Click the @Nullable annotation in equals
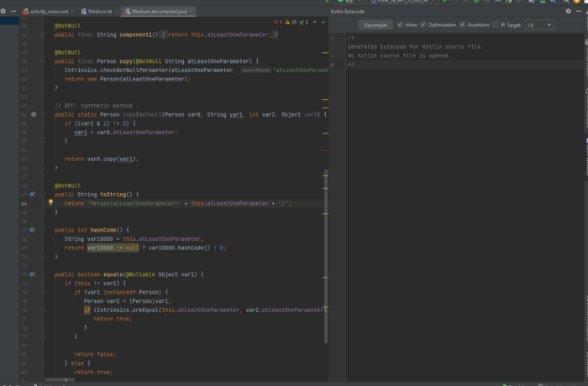588x386 pixels. click(140, 274)
